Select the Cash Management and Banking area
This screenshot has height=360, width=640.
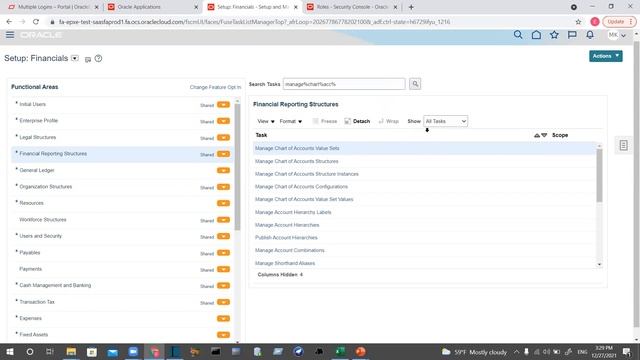click(55, 285)
